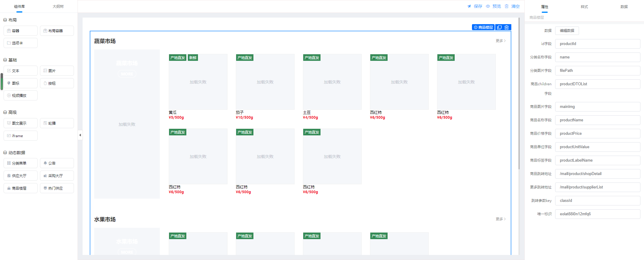Viewport: 644px width, 260px height.
Task: Choose the 供应大厅 supply hall icon
Action: [x=9, y=176]
